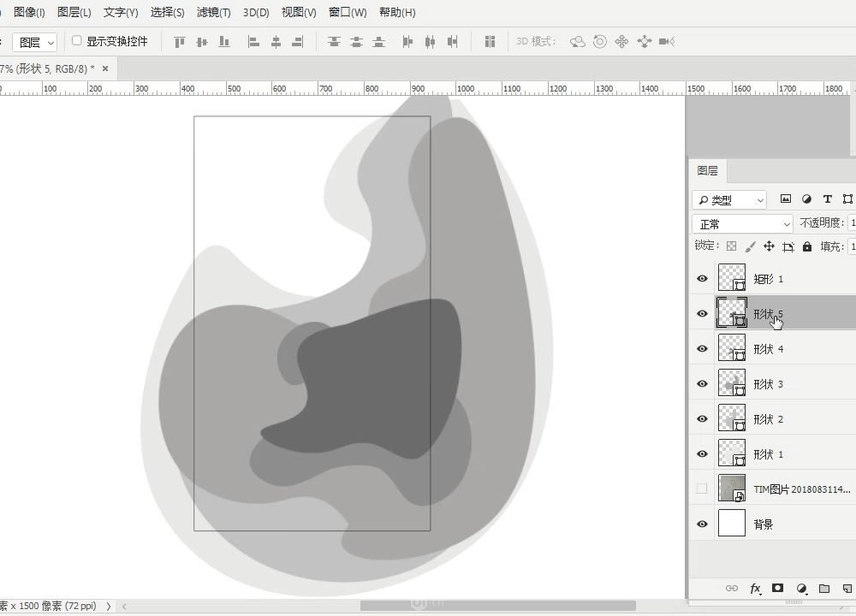Viewport: 856px width, 616px height.
Task: Hide the 形状 3 layer
Action: point(702,383)
